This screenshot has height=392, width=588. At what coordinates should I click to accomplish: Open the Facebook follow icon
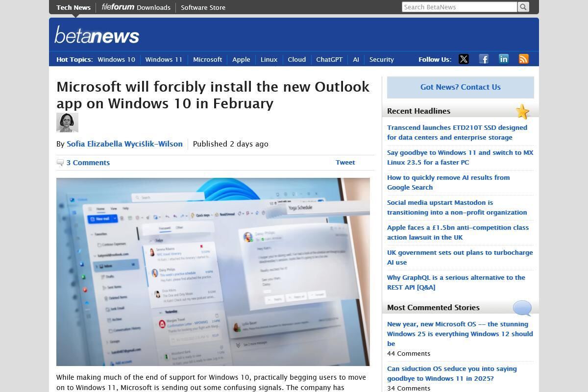(x=484, y=59)
